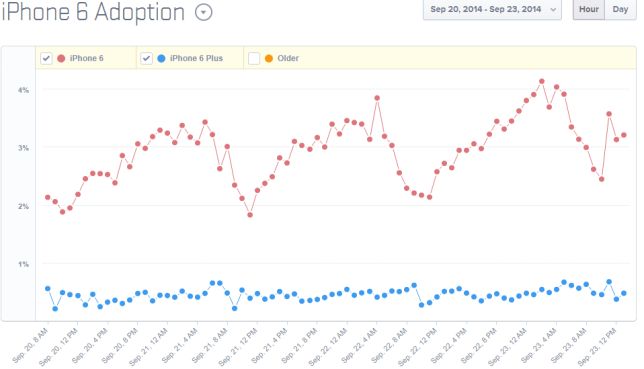Screen dimensions: 644x369
Task: Click the last blue data point on the chart
Action: coord(624,293)
